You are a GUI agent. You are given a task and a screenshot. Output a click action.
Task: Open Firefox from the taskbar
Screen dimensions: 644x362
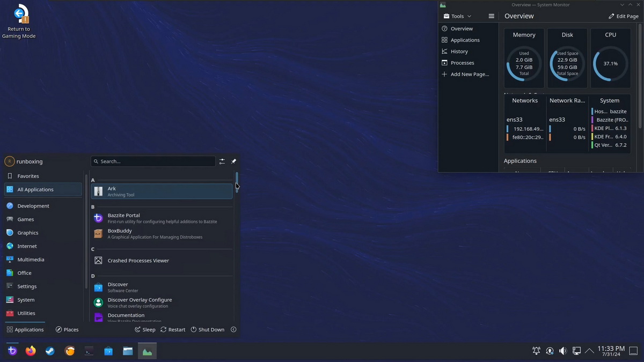coord(31,351)
